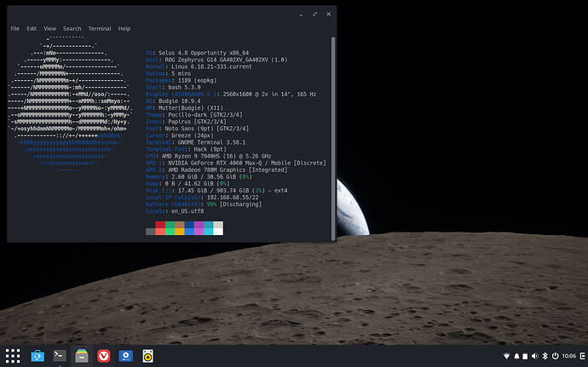Click the Icons line 'Papirus [GTK2/3/4]'
588x367 pixels.
click(186, 122)
